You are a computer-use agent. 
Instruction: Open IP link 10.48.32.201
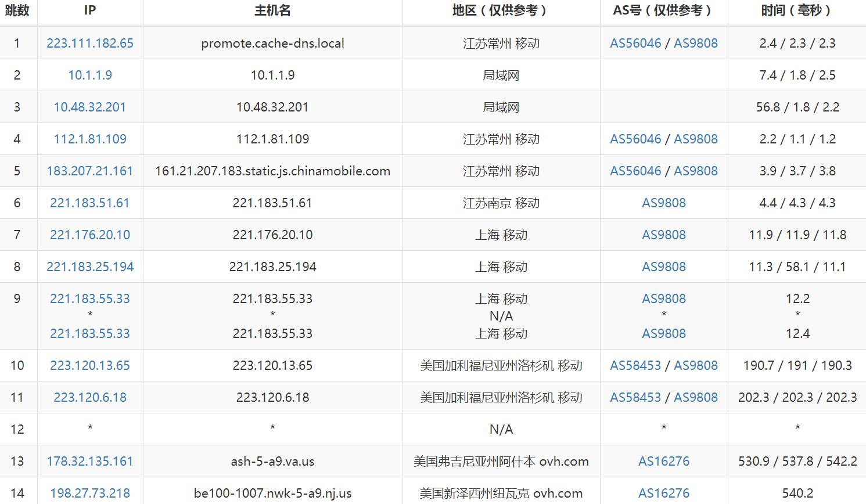coord(90,107)
